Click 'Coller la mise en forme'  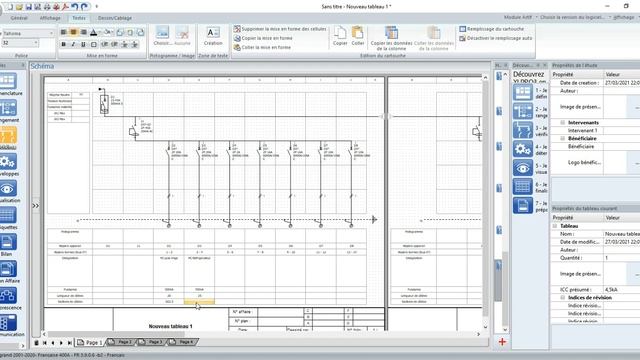(x=262, y=47)
